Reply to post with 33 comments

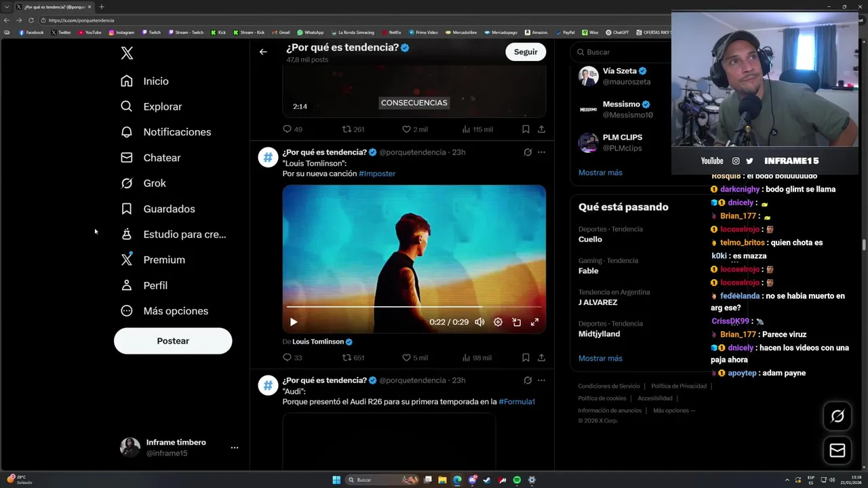293,358
